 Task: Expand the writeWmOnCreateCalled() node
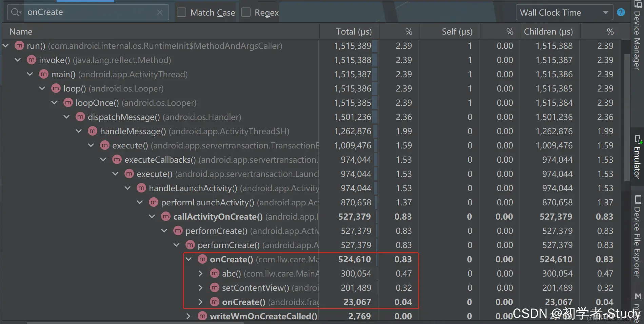point(189,316)
